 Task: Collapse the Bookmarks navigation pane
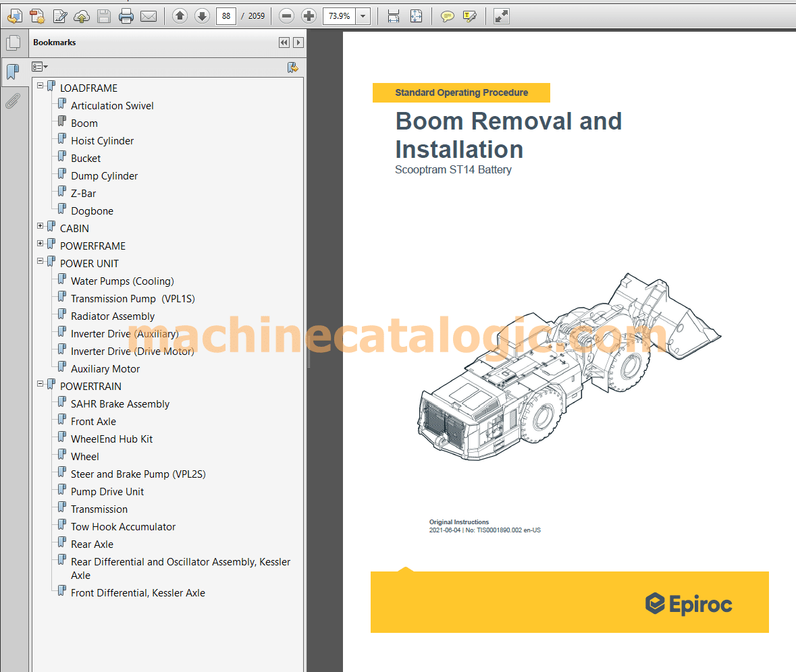tap(284, 43)
